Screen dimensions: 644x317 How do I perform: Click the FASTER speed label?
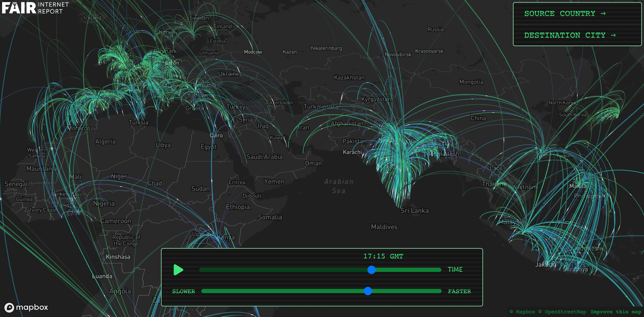click(x=459, y=291)
